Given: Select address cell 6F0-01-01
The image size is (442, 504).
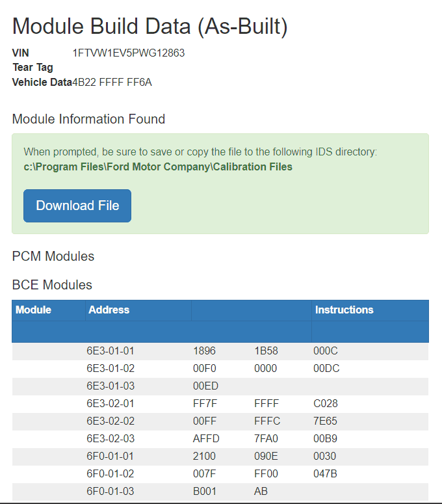Looking at the screenshot, I should click(110, 457).
